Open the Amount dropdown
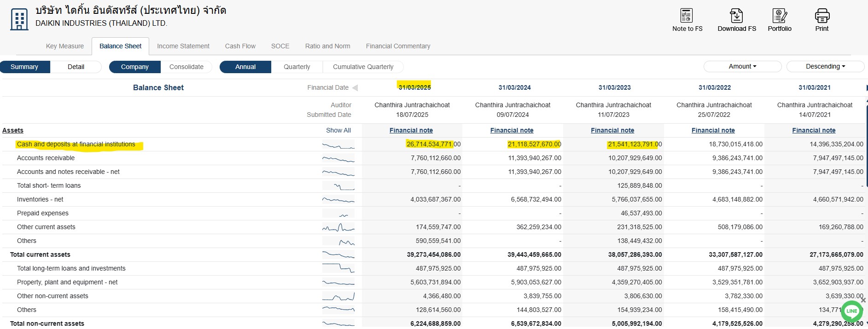This screenshot has height=329, width=868. [x=742, y=66]
